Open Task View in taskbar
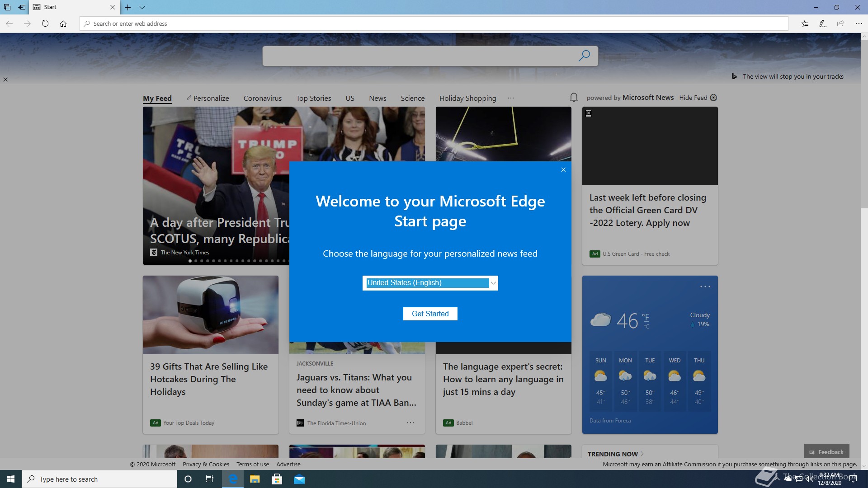This screenshot has width=868, height=488. click(210, 479)
